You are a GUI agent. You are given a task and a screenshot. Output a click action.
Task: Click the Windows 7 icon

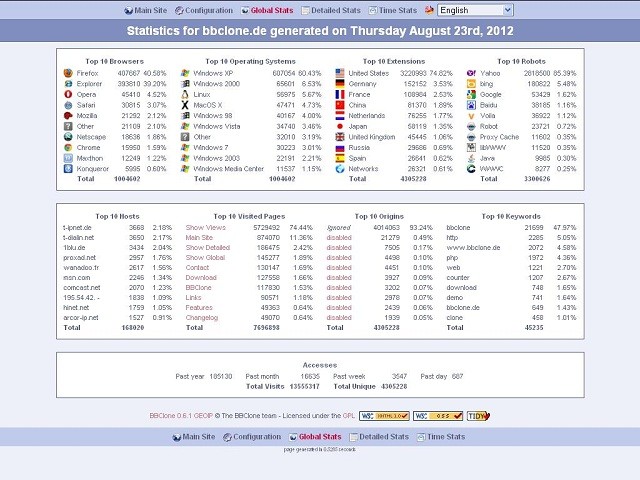click(x=185, y=147)
